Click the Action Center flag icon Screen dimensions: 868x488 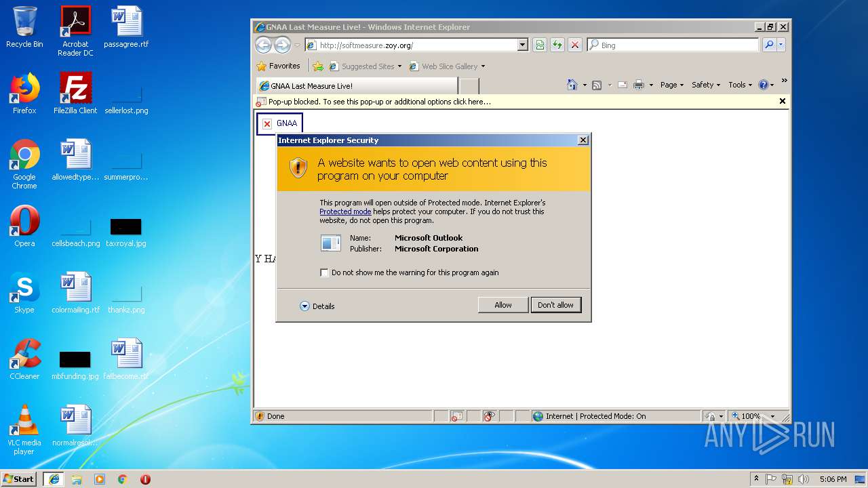click(771, 479)
